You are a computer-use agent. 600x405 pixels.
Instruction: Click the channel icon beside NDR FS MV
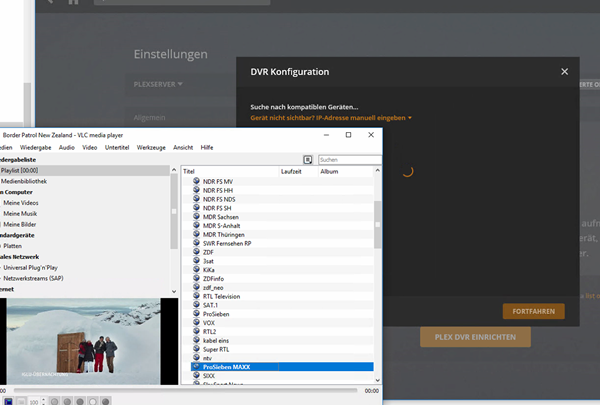(x=196, y=181)
